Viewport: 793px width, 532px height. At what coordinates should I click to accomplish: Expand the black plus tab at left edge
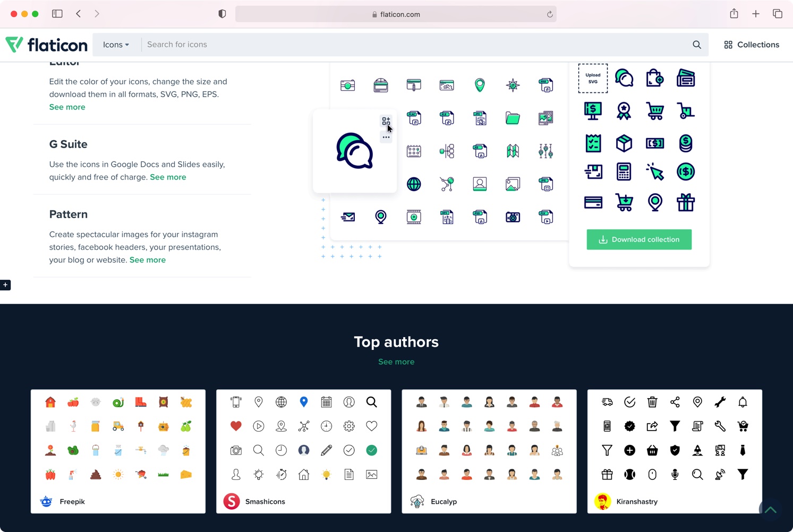pyautogui.click(x=5, y=285)
